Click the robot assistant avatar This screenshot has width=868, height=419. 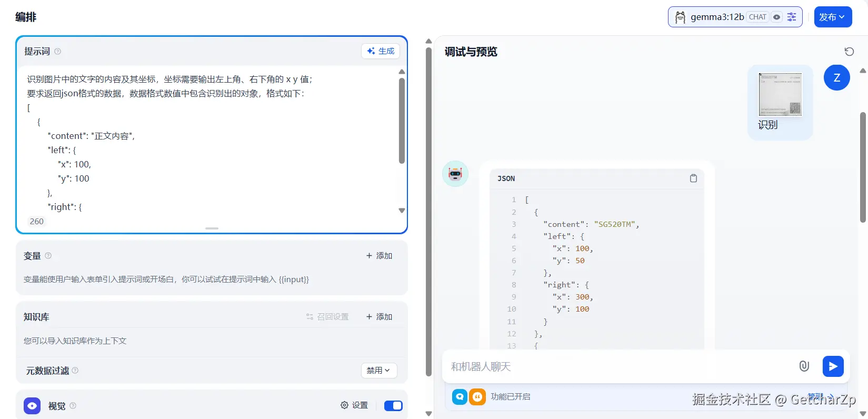coord(455,174)
